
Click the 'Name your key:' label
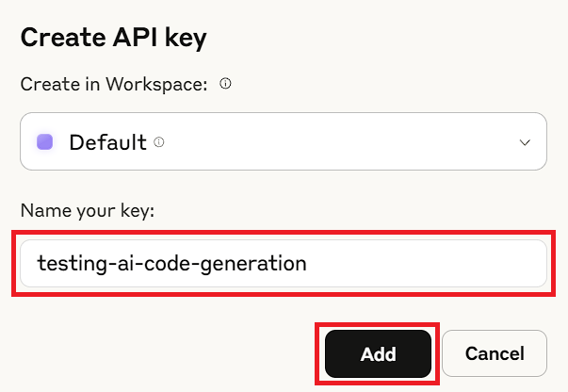pos(87,211)
